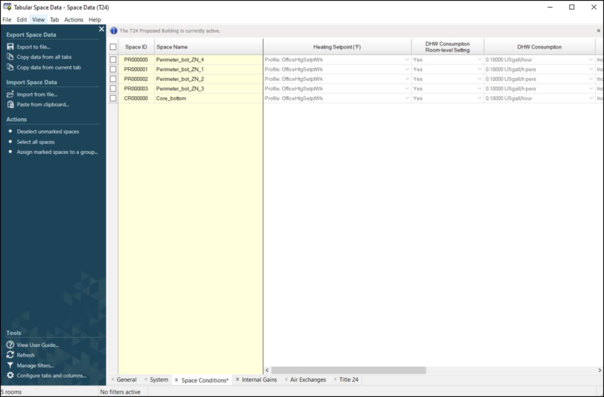
Task: Select the Perimeter_bot_ZN_2 space name cell
Action: [x=209, y=79]
